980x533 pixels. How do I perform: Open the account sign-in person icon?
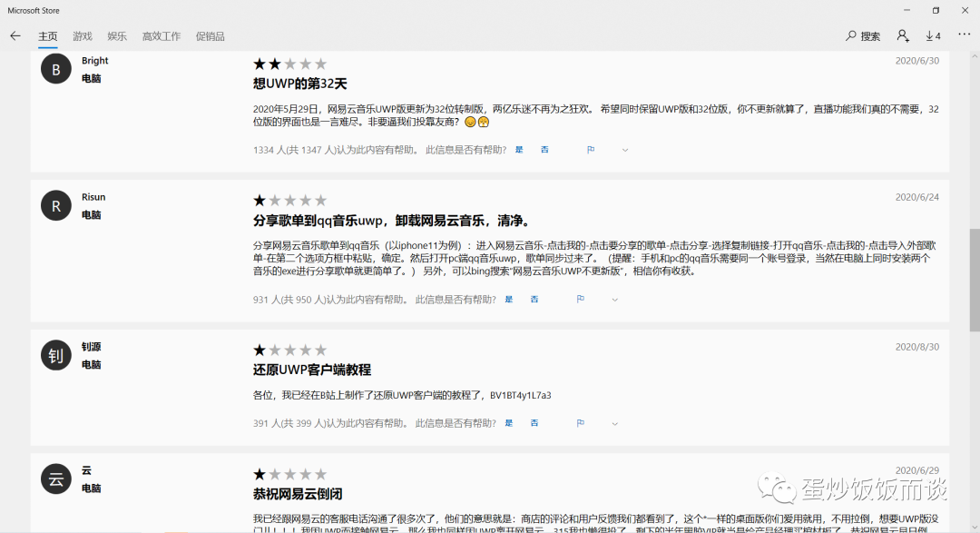coord(902,35)
